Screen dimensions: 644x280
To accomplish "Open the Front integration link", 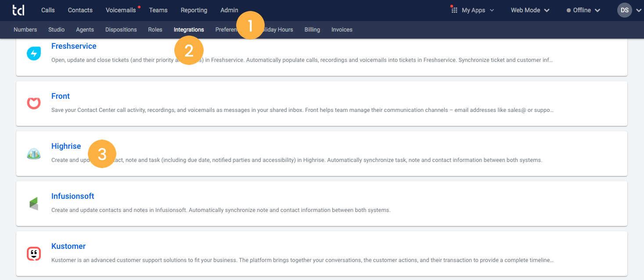I will pos(61,96).
